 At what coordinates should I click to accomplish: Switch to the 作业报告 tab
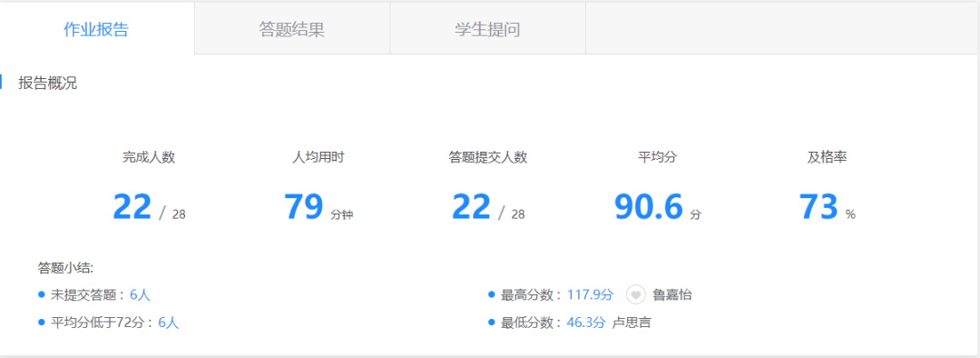(x=97, y=29)
